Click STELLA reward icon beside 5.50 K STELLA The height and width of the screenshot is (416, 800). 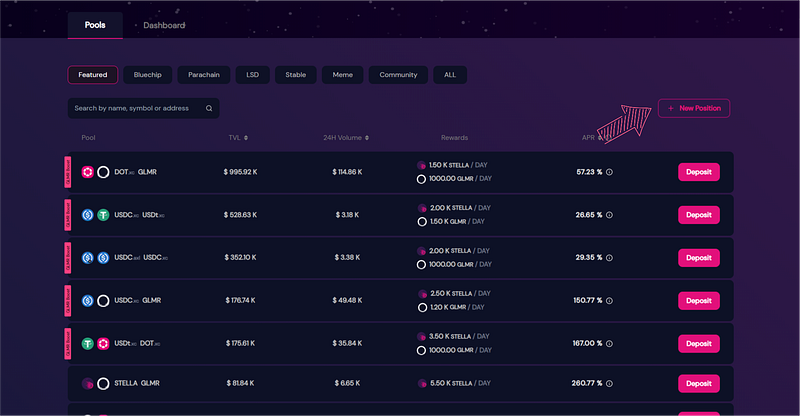tap(422, 383)
